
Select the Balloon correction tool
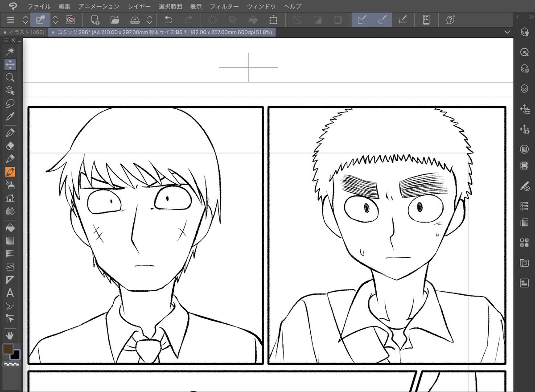tap(10, 305)
